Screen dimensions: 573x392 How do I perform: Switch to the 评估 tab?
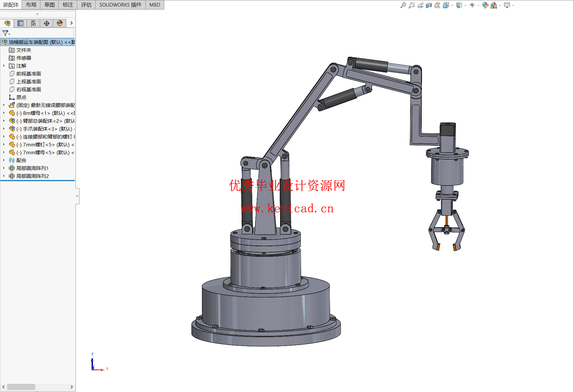(x=86, y=5)
